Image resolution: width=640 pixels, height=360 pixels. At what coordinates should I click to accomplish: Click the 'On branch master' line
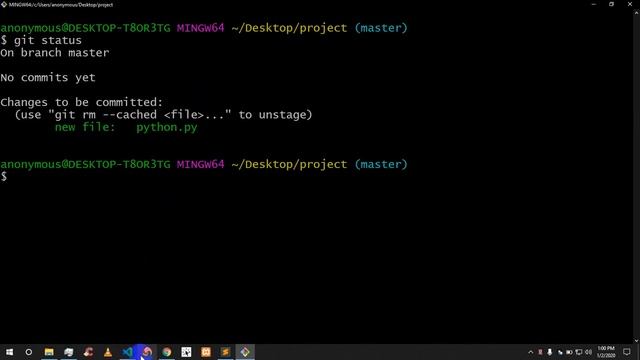[x=55, y=53]
